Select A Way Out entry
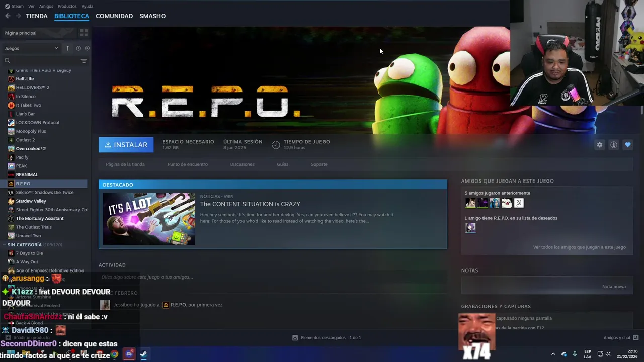The height and width of the screenshot is (362, 644). point(27,262)
